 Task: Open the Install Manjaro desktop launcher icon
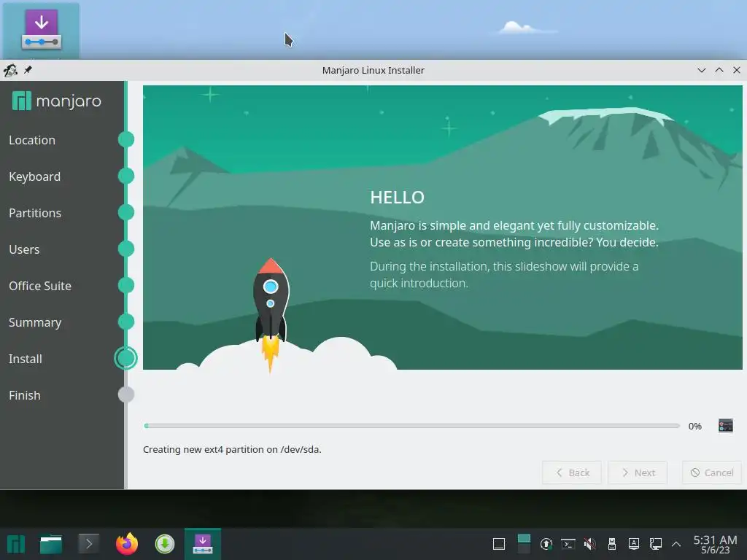click(41, 31)
